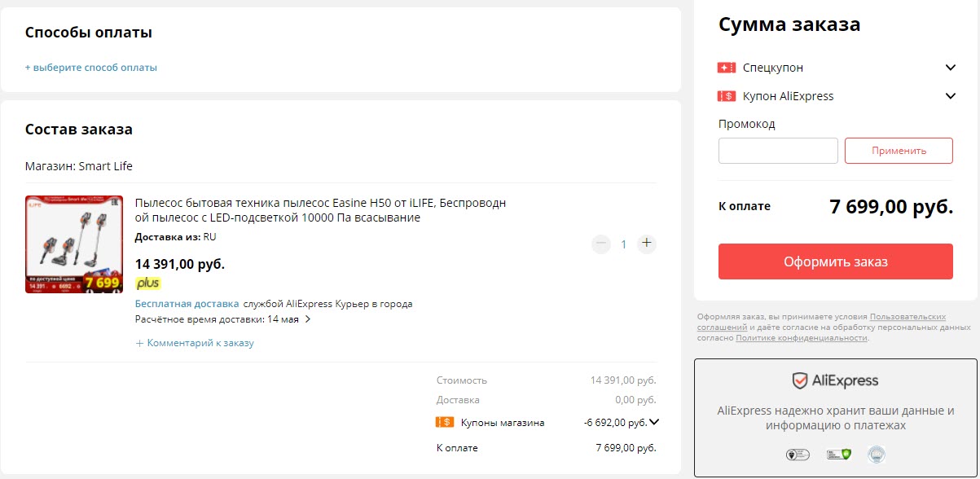Click the Промокод input field
Image resolution: width=980 pixels, height=479 pixels.
click(x=778, y=150)
